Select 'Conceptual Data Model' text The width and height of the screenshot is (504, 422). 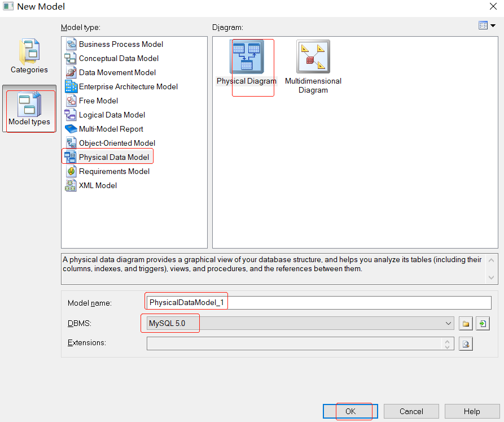[119, 58]
